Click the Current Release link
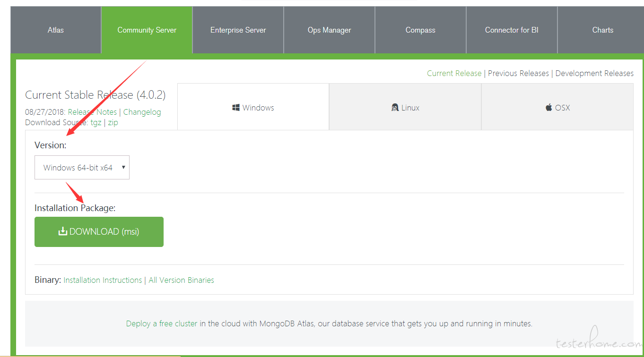 pos(454,73)
